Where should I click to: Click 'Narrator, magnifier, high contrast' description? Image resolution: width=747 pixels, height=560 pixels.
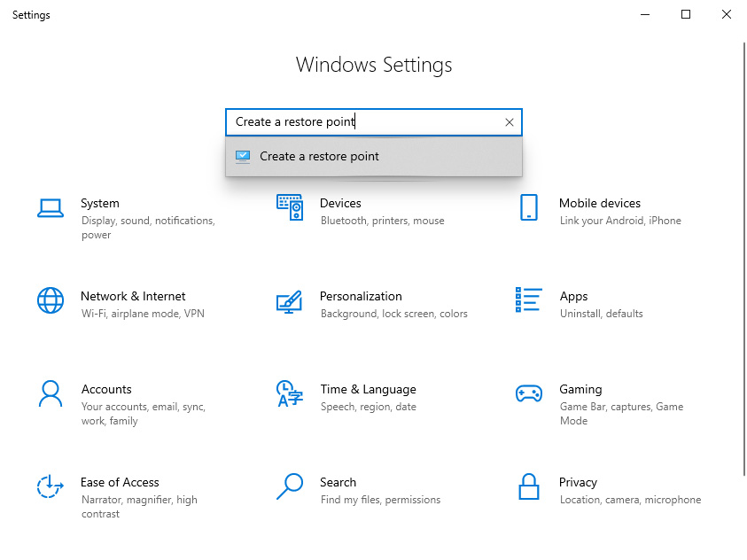click(x=139, y=507)
